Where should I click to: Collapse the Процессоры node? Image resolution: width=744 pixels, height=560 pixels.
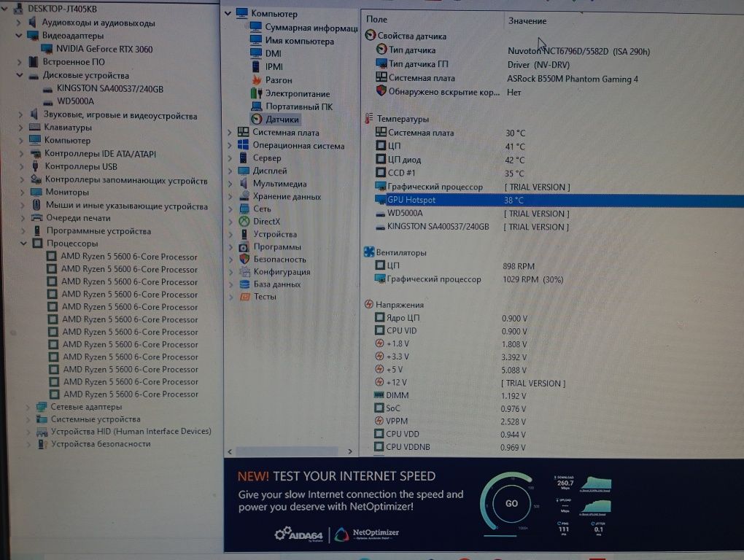pyautogui.click(x=23, y=244)
